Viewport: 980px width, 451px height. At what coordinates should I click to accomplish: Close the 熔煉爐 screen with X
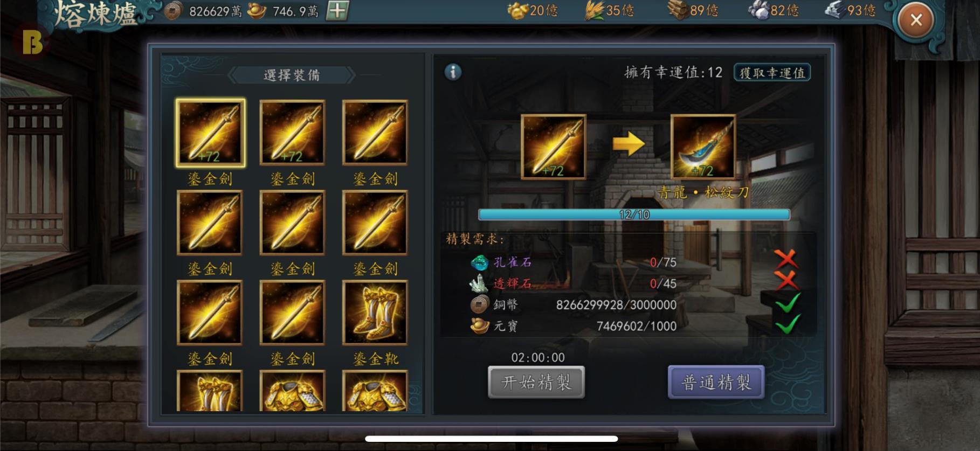coord(916,20)
